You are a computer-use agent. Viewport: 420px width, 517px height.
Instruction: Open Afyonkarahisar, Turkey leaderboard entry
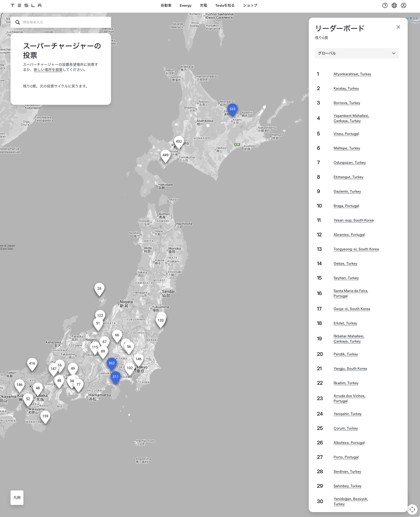[352, 74]
